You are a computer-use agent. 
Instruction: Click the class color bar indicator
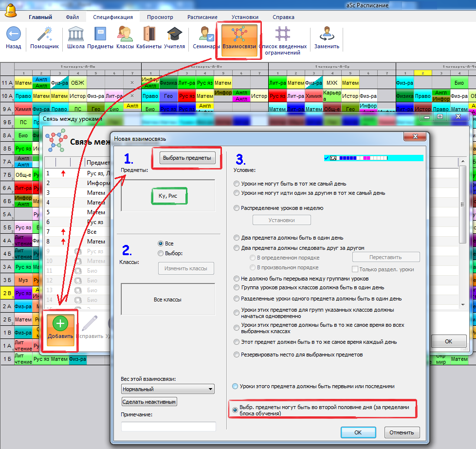tap(373, 158)
